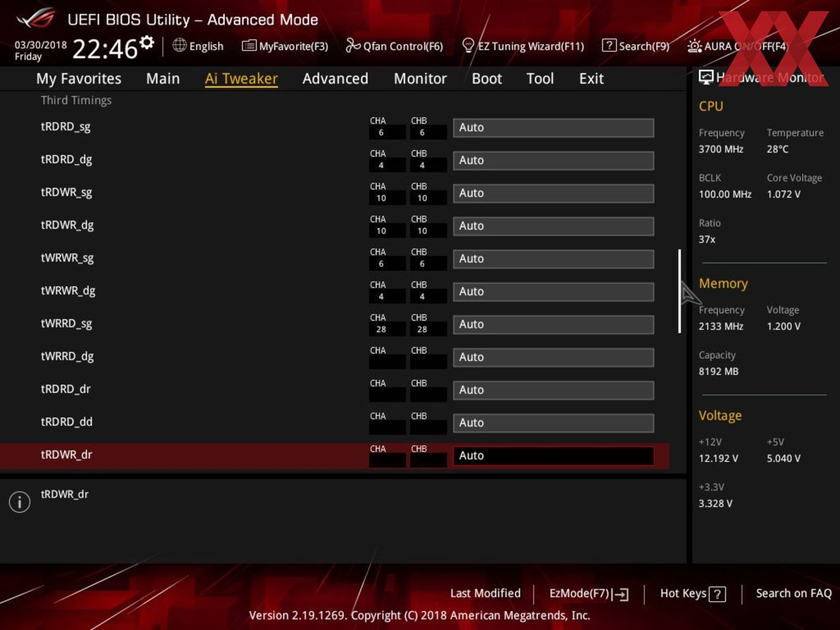Select the tWRRD_dg Auto field
Viewport: 840px width, 630px height.
tap(553, 357)
